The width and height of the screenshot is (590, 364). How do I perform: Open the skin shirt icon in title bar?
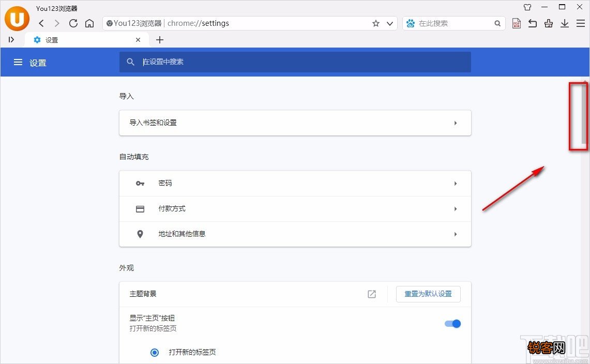527,7
